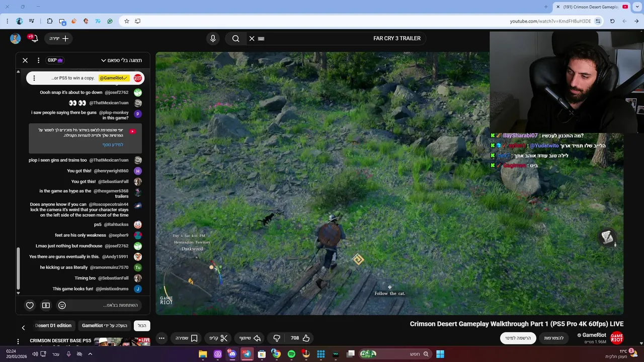The image size is (644, 362).
Task: Open the GameRiot channel logo
Action: click(x=616, y=338)
